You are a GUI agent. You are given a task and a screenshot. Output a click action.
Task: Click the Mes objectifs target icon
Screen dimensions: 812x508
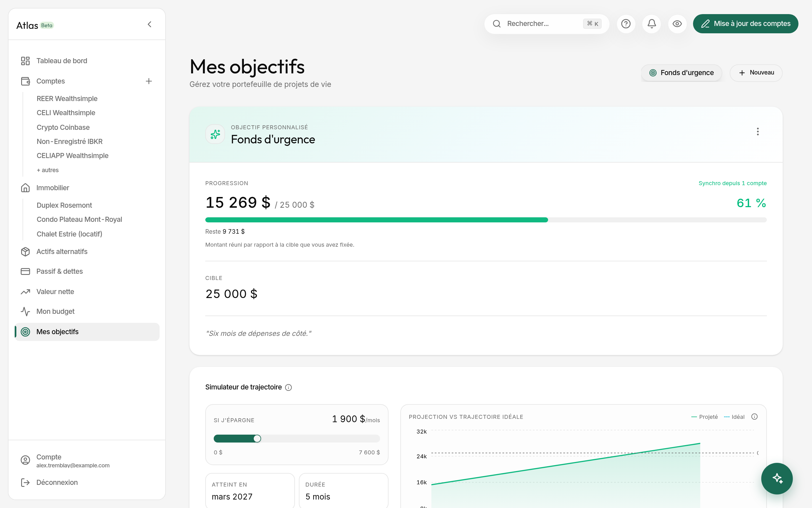click(x=25, y=332)
